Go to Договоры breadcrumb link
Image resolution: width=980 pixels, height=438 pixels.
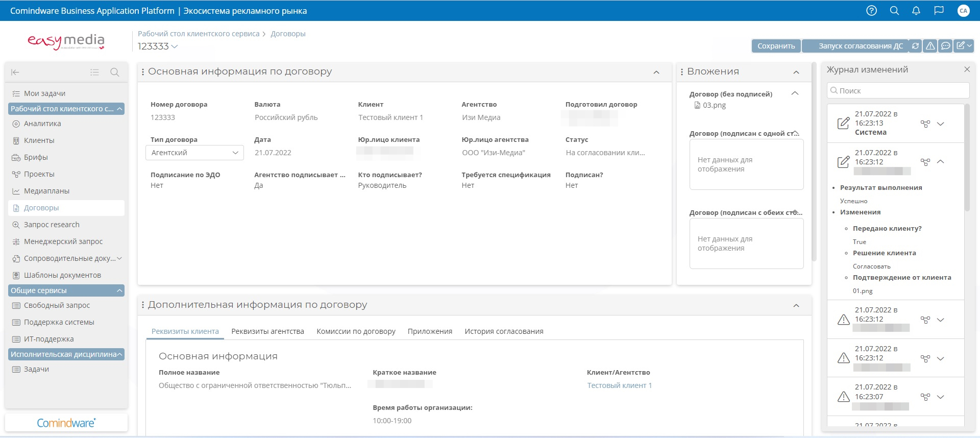pyautogui.click(x=288, y=34)
